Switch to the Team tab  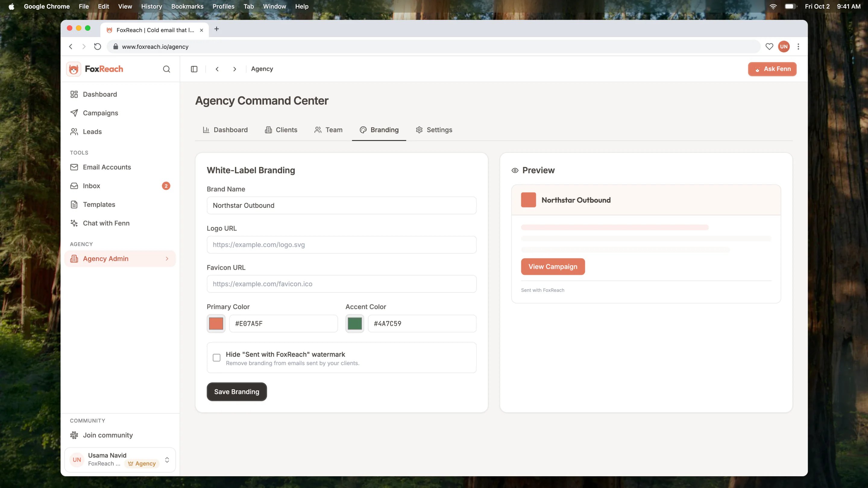click(x=328, y=130)
